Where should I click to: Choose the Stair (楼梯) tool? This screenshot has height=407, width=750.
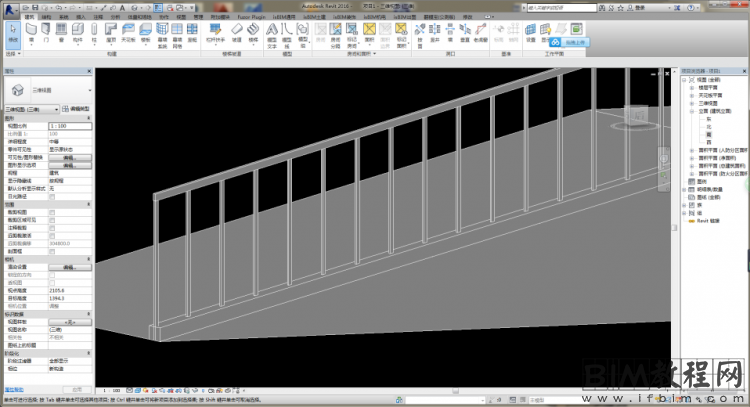coord(253,33)
